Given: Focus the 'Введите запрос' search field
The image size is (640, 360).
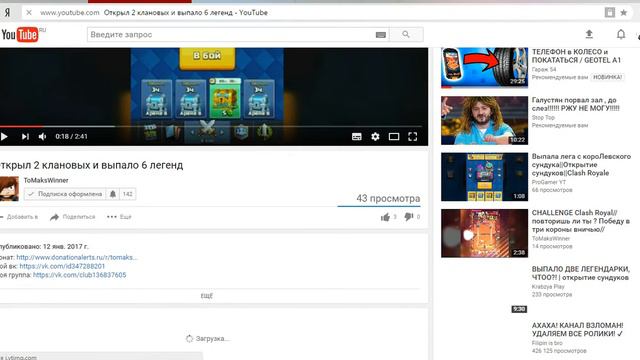Looking at the screenshot, I should pyautogui.click(x=231, y=35).
